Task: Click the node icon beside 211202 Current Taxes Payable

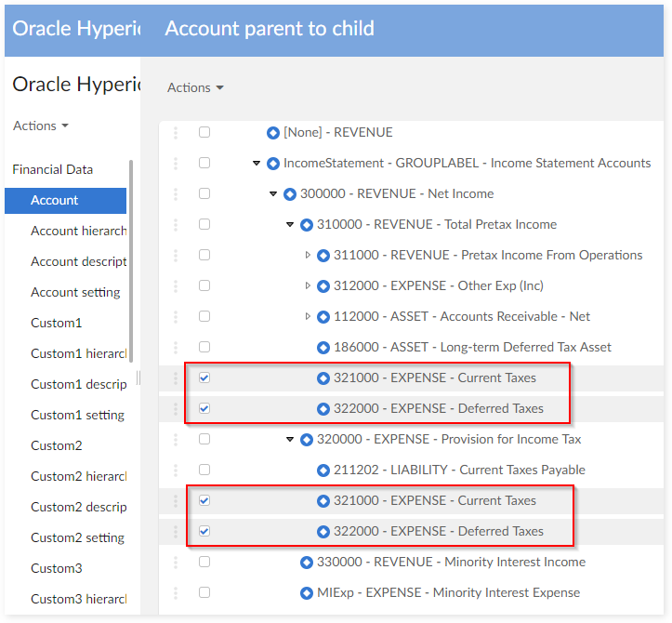Action: [x=323, y=471]
